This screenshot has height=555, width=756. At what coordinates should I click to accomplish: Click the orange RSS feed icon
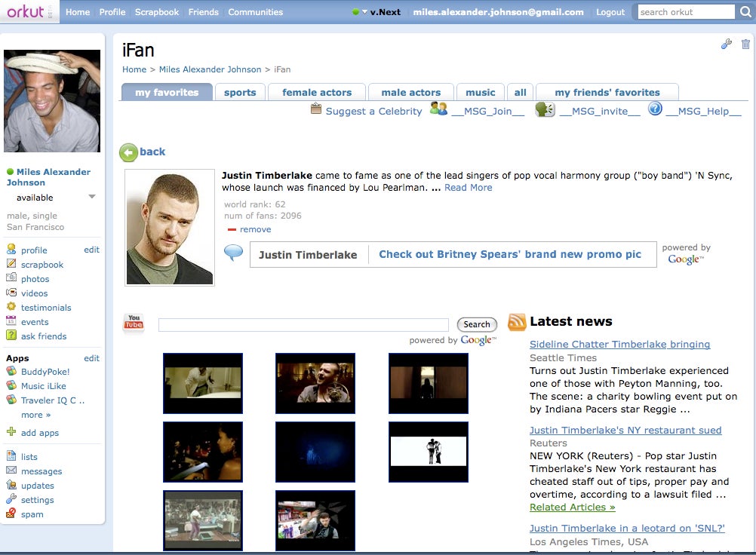pos(517,322)
